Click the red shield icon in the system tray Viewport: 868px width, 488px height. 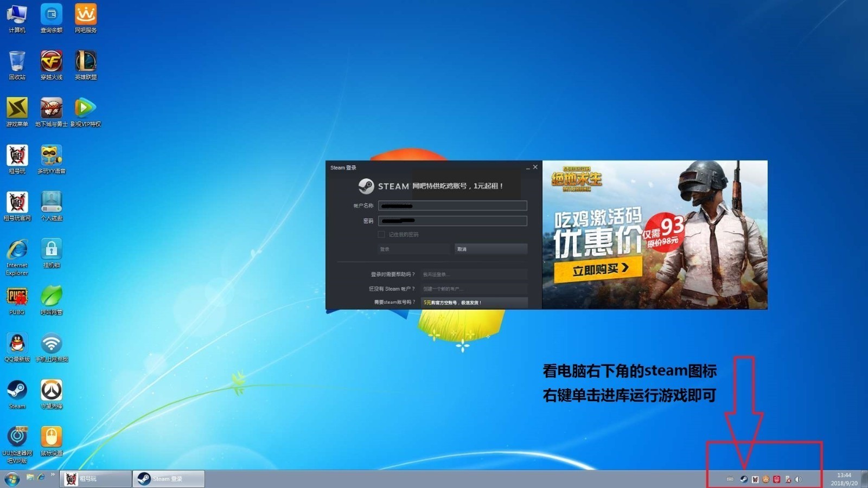[x=776, y=479]
